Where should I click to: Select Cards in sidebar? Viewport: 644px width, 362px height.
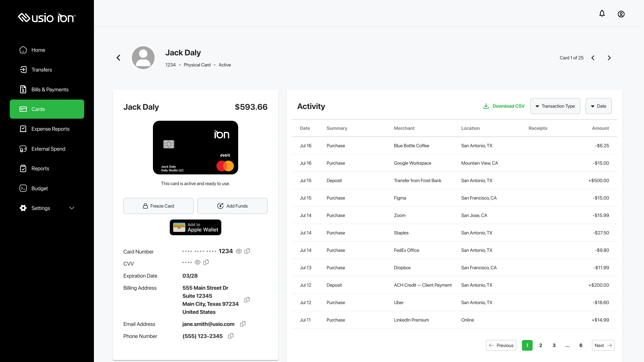tap(47, 109)
